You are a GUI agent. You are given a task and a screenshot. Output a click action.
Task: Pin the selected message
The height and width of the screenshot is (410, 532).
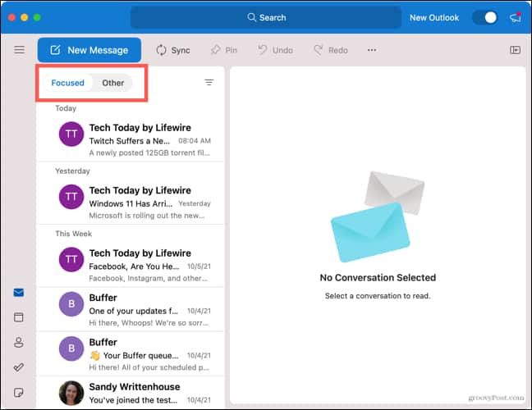point(224,50)
